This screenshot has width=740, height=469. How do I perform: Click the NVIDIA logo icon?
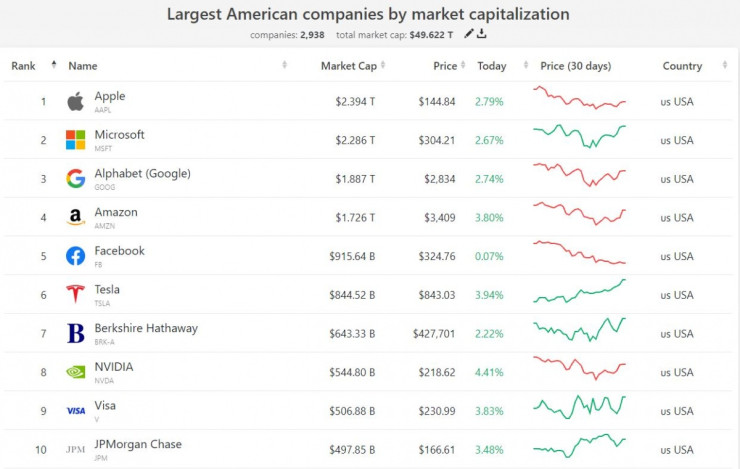[75, 372]
